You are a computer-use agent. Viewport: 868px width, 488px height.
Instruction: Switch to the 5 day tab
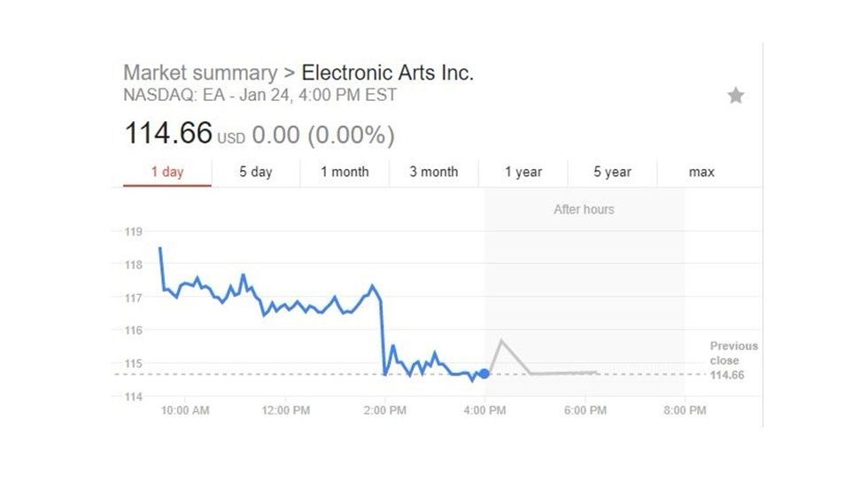[256, 172]
